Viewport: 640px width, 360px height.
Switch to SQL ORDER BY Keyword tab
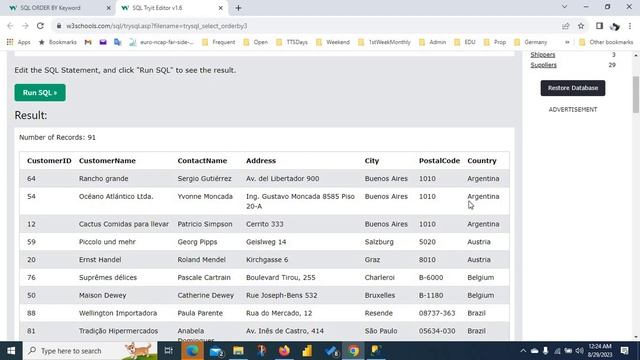tap(51, 8)
